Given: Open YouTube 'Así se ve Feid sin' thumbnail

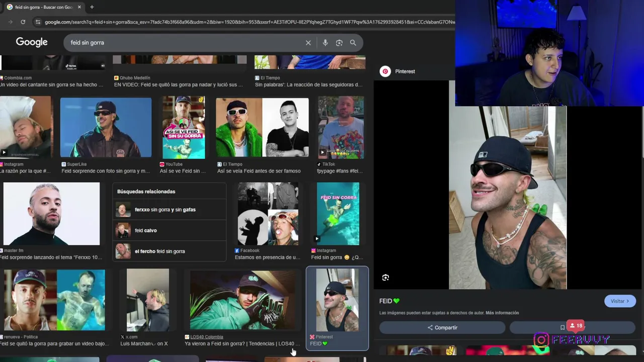Looking at the screenshot, I should pyautogui.click(x=184, y=128).
